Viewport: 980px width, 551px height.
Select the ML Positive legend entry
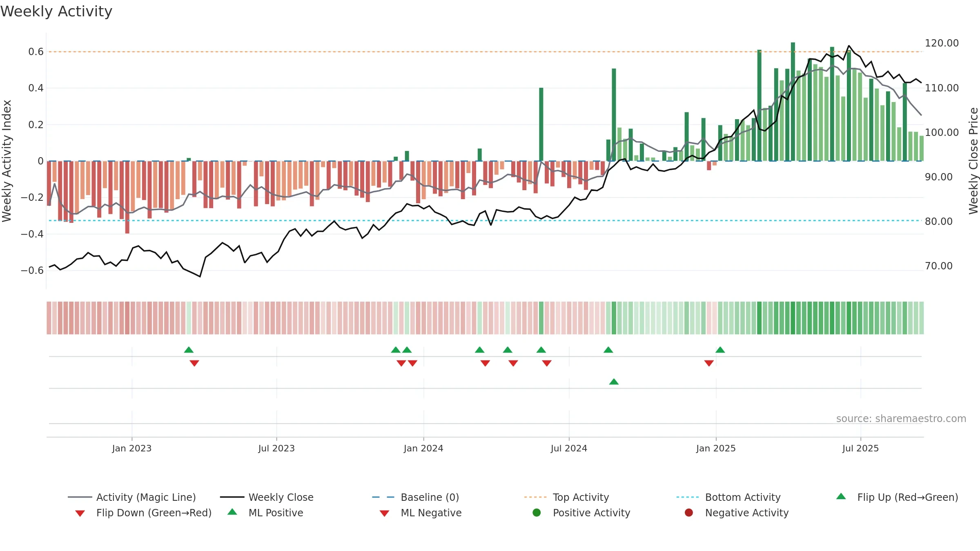tap(265, 513)
